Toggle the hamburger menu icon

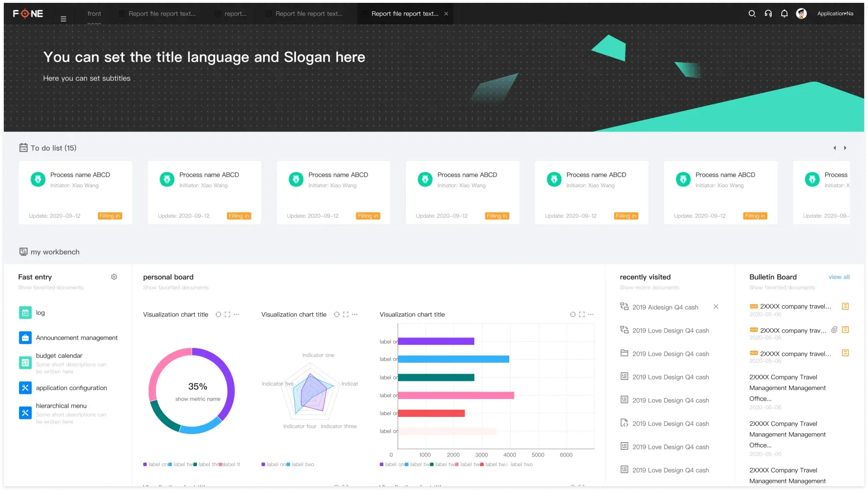(63, 19)
